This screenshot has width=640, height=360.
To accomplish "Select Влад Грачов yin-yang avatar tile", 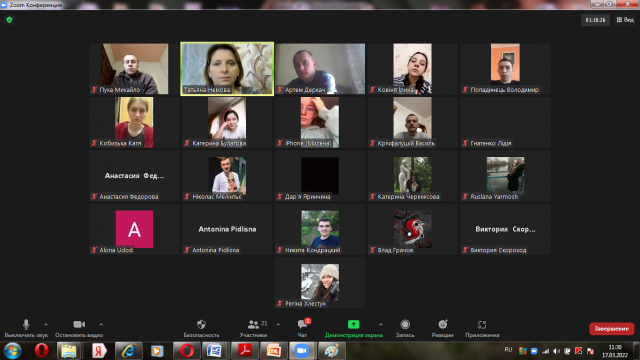I will [413, 229].
